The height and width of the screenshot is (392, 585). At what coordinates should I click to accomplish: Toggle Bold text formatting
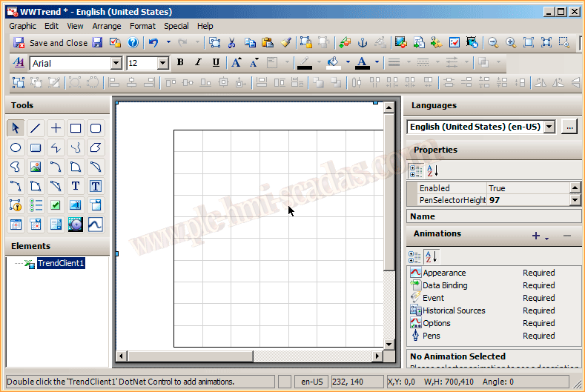click(180, 63)
